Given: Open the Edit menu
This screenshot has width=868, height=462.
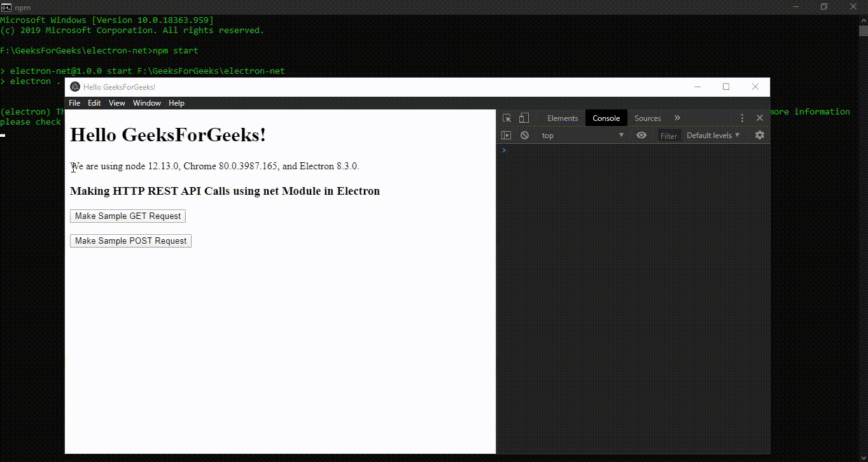Looking at the screenshot, I should click(94, 103).
